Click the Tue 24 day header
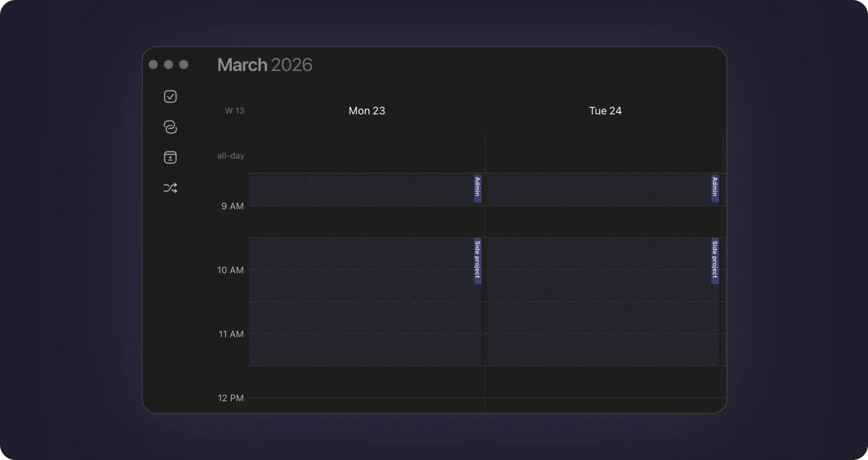 click(605, 111)
